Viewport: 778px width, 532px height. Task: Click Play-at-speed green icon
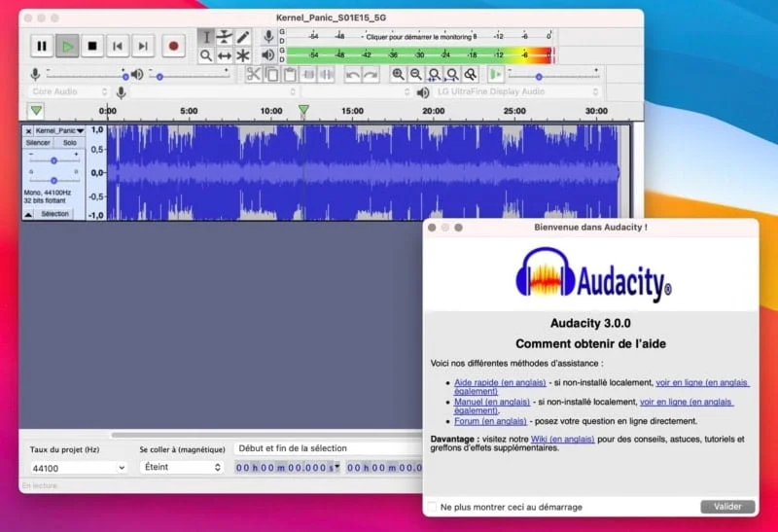(495, 75)
